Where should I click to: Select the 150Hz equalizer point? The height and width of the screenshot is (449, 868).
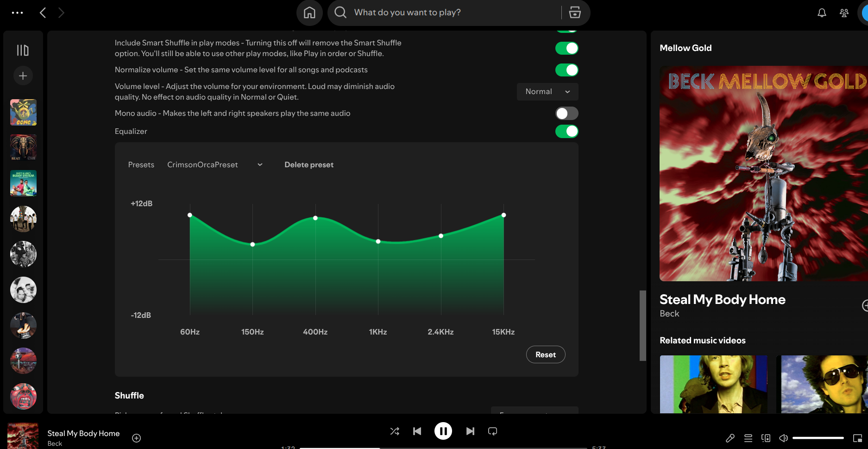tap(252, 244)
